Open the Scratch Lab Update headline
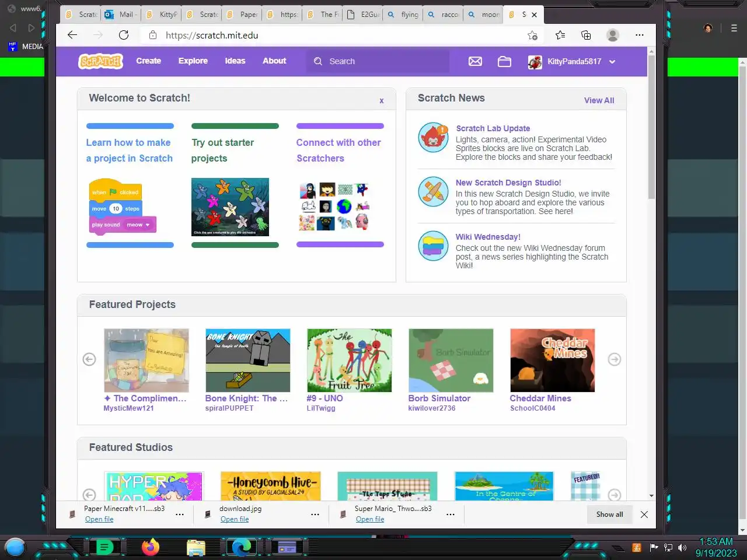 [x=493, y=128]
